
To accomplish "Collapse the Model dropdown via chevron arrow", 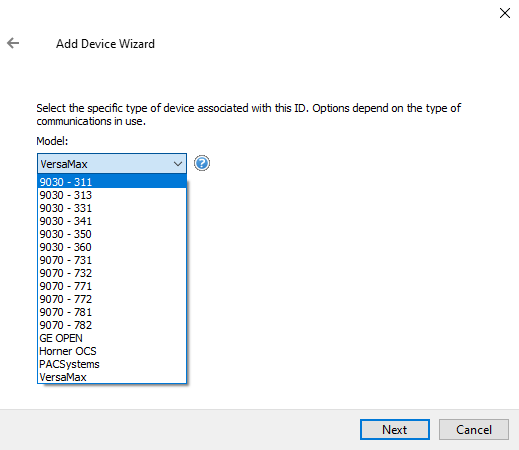I will pos(178,164).
